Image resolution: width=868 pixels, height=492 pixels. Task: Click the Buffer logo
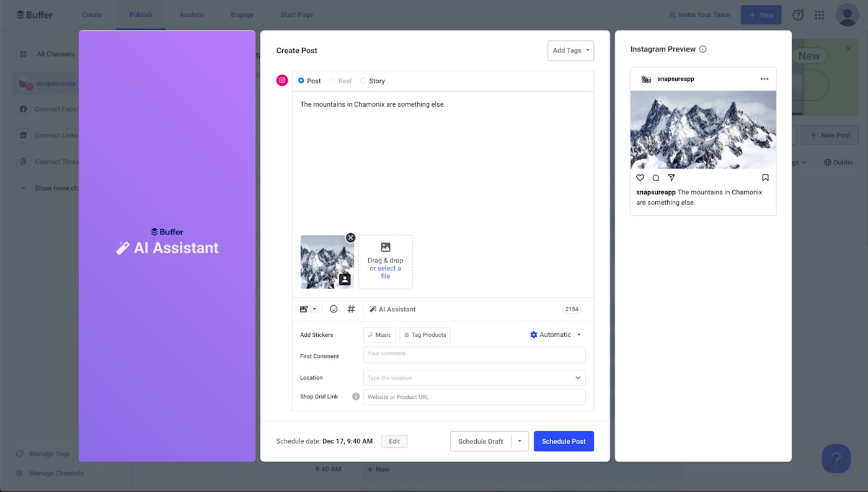pyautogui.click(x=35, y=15)
